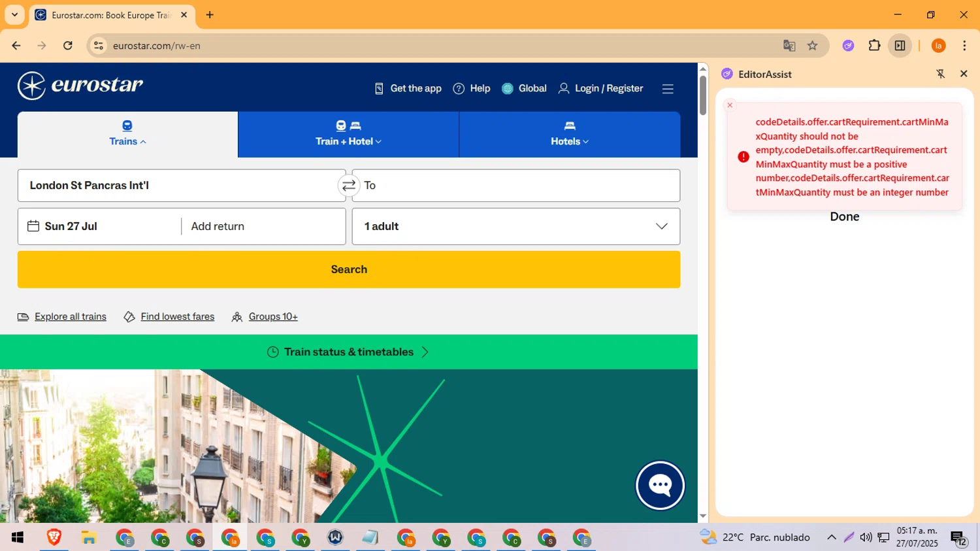Bookmark this page with the star icon
The width and height of the screenshot is (980, 551).
pos(812,46)
